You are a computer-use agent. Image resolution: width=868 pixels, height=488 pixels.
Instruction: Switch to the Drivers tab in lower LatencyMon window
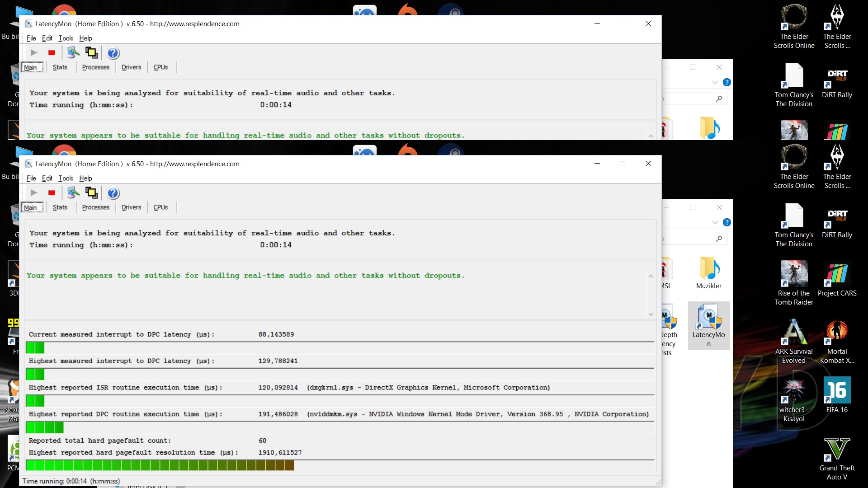tap(131, 207)
